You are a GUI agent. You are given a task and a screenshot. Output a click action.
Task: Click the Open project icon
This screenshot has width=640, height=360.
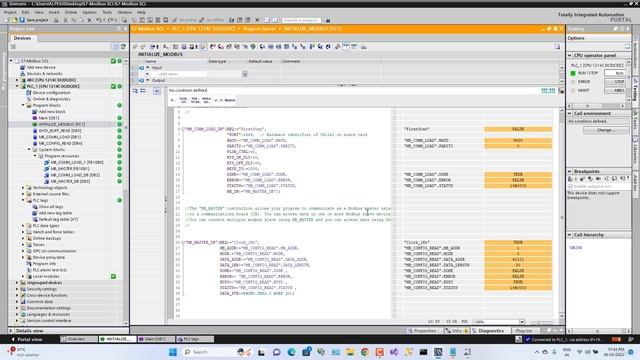tap(14, 20)
